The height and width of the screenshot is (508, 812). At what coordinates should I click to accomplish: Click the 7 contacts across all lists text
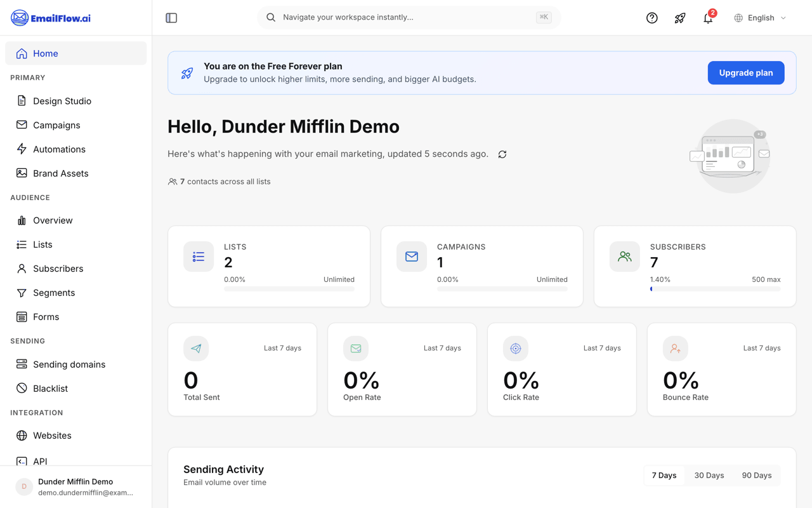(x=225, y=182)
